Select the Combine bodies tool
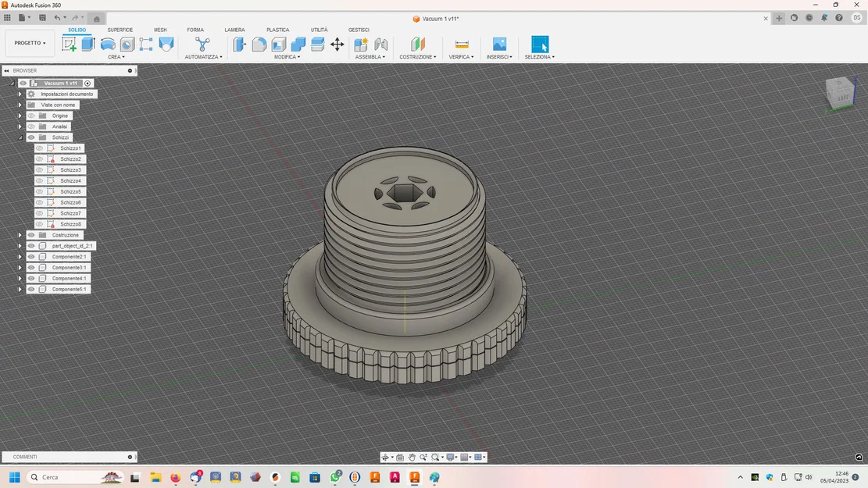The width and height of the screenshot is (868, 488). click(298, 45)
